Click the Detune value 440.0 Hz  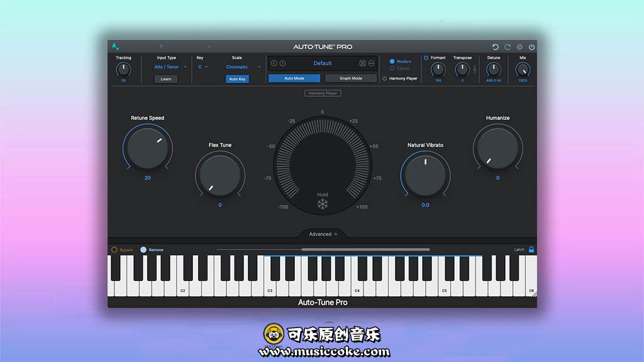tap(494, 80)
